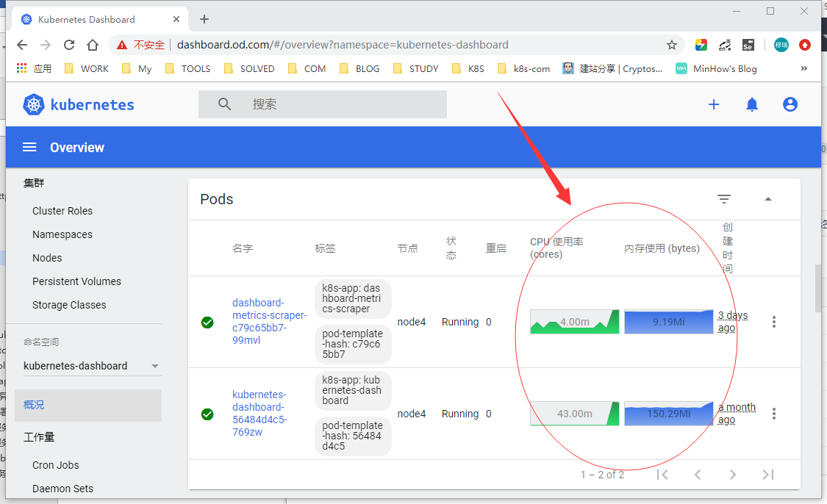
Task: Click the insecure warning triangle icon
Action: pyautogui.click(x=122, y=45)
